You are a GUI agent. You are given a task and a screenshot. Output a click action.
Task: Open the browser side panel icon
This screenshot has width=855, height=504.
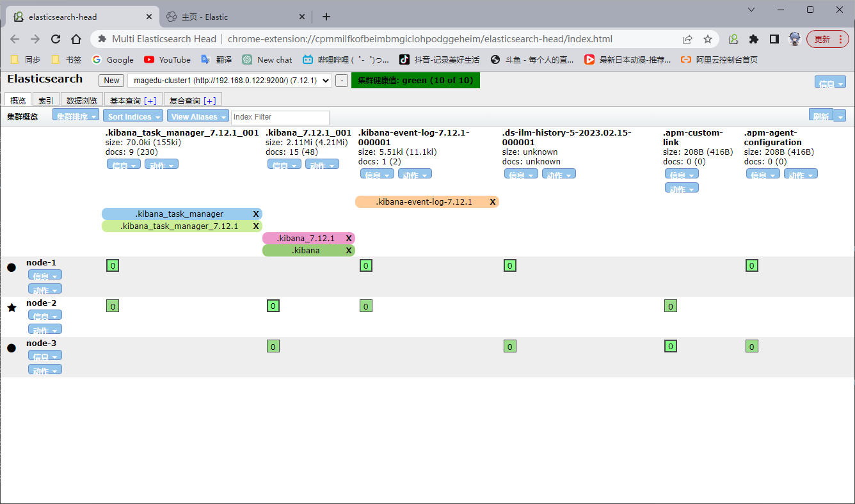coord(774,39)
